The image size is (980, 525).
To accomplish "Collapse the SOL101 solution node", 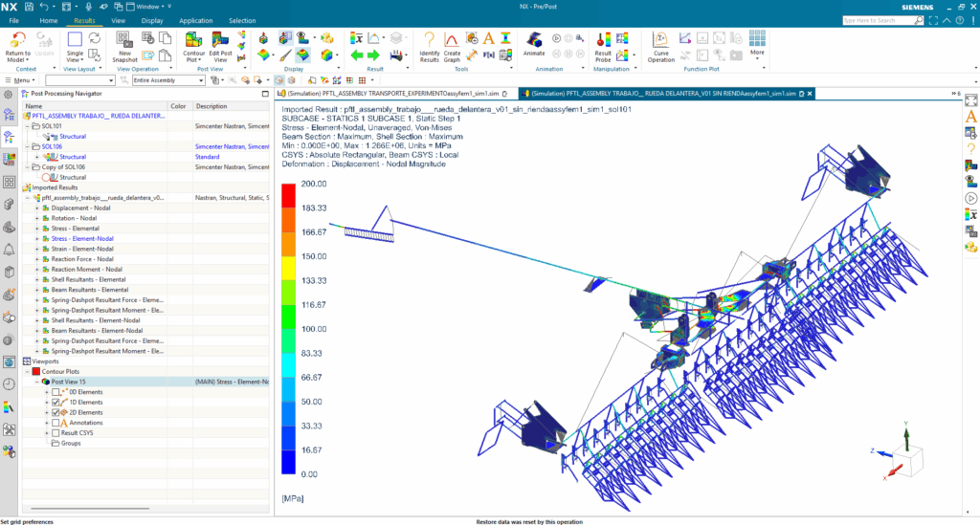I will (x=28, y=126).
